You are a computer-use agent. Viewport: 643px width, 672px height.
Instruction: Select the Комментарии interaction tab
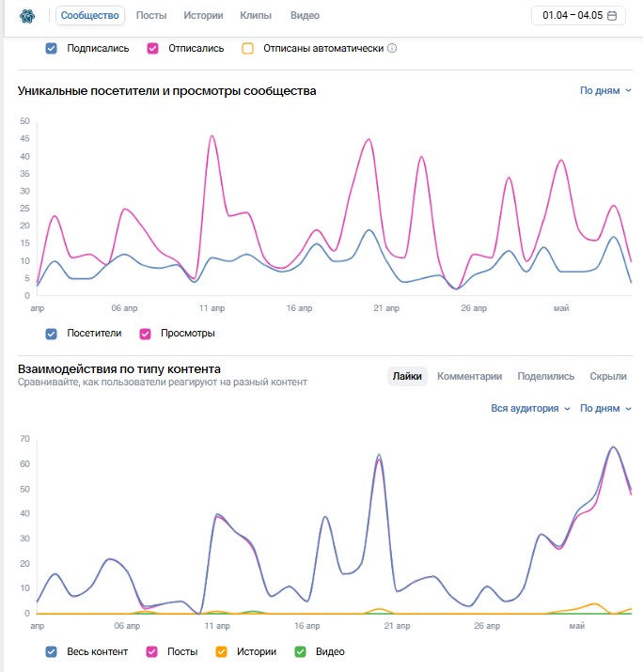coord(469,376)
